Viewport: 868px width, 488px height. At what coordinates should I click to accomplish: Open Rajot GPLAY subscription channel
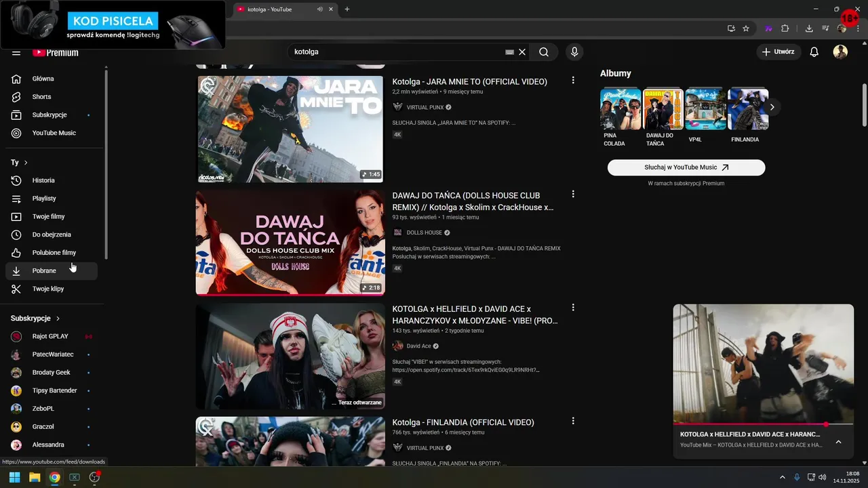point(52,336)
